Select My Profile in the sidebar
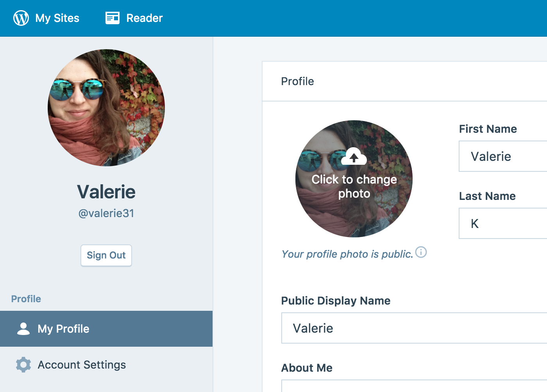Screen dimensions: 547x392 (63, 329)
